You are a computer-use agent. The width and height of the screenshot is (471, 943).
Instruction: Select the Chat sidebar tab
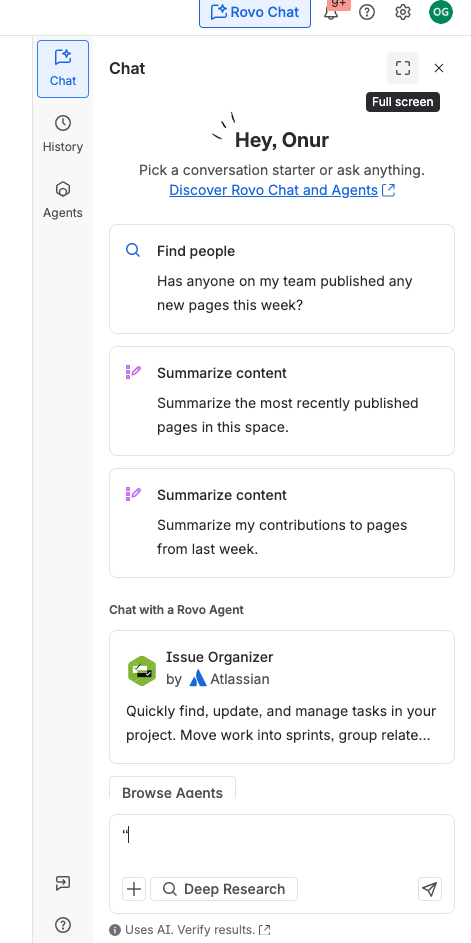[63, 69]
